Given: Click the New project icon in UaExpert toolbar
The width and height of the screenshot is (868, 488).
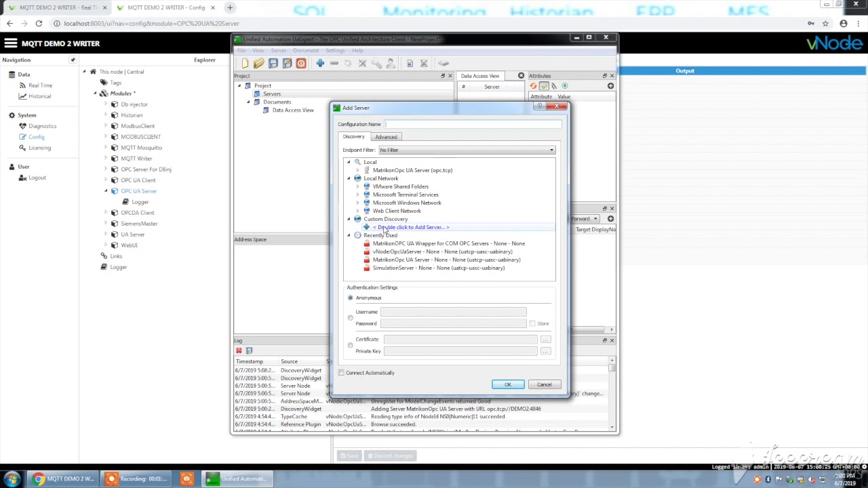Looking at the screenshot, I should 245,64.
